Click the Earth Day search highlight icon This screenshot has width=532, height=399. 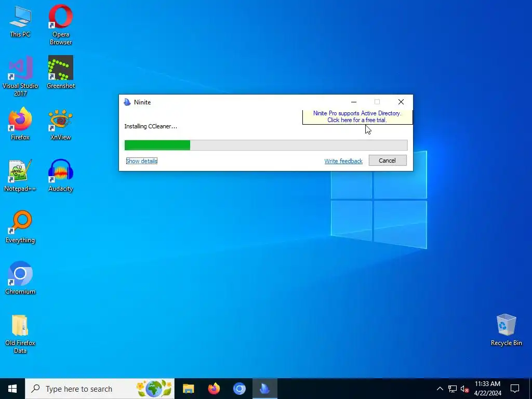click(154, 389)
